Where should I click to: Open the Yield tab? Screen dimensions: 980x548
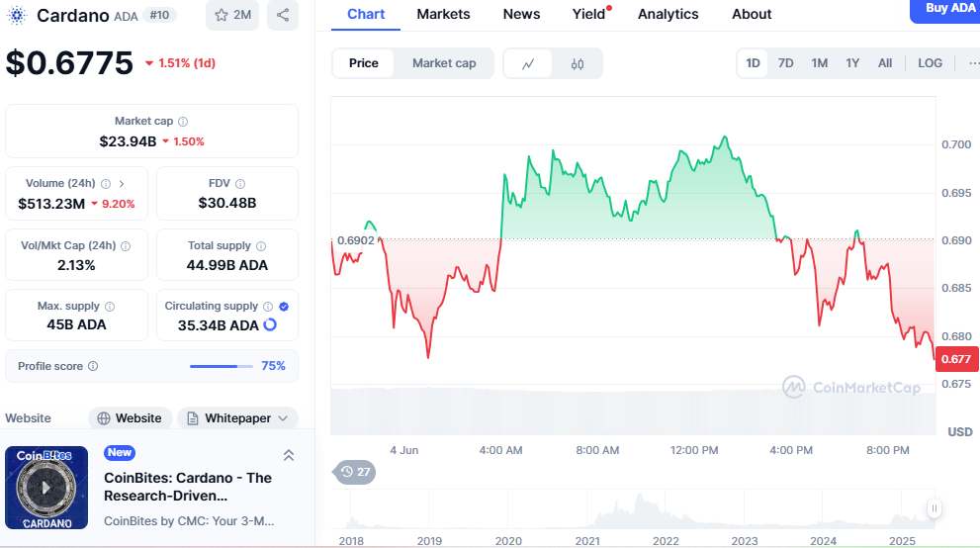click(589, 15)
